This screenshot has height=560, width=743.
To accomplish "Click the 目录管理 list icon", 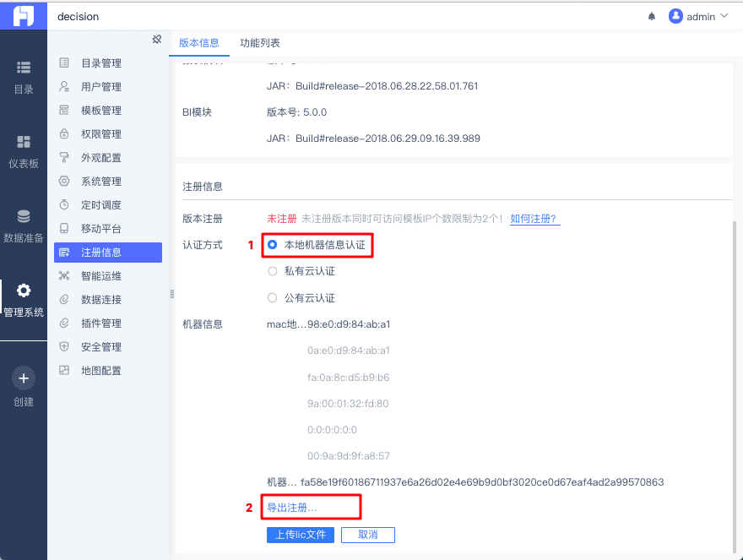I will (64, 63).
